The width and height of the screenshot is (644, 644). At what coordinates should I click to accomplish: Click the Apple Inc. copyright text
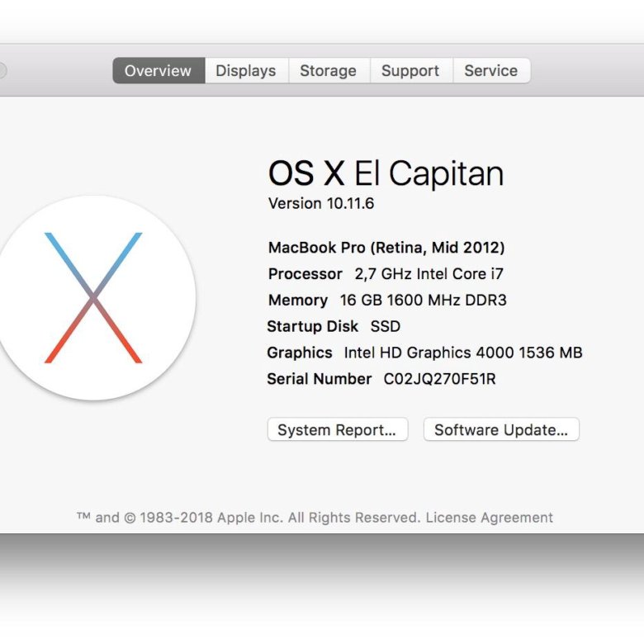[x=248, y=518]
